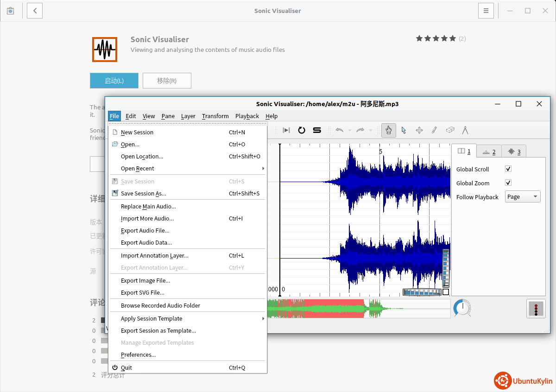Uncheck the Global Zoom checkbox
Image resolution: width=556 pixels, height=392 pixels.
tap(508, 183)
